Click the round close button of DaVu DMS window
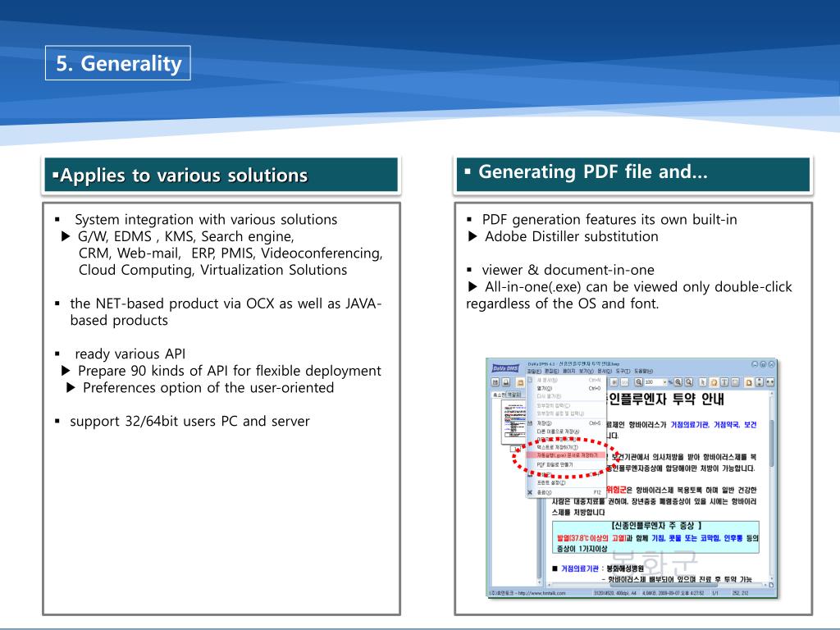The height and width of the screenshot is (630, 840). point(771,364)
